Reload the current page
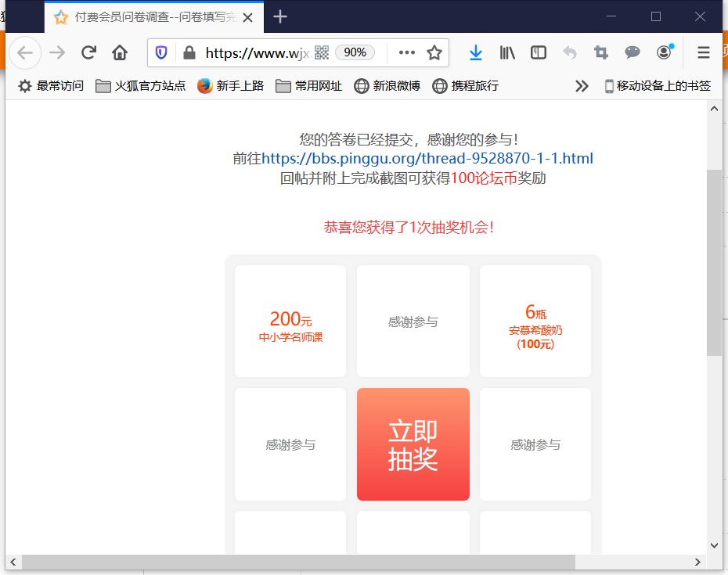Screen dimensions: 728x575 click(x=88, y=53)
